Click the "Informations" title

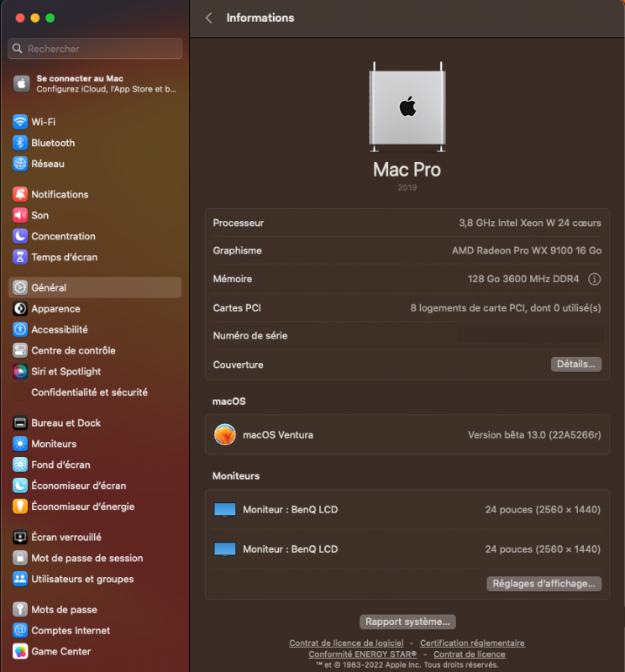tap(260, 18)
